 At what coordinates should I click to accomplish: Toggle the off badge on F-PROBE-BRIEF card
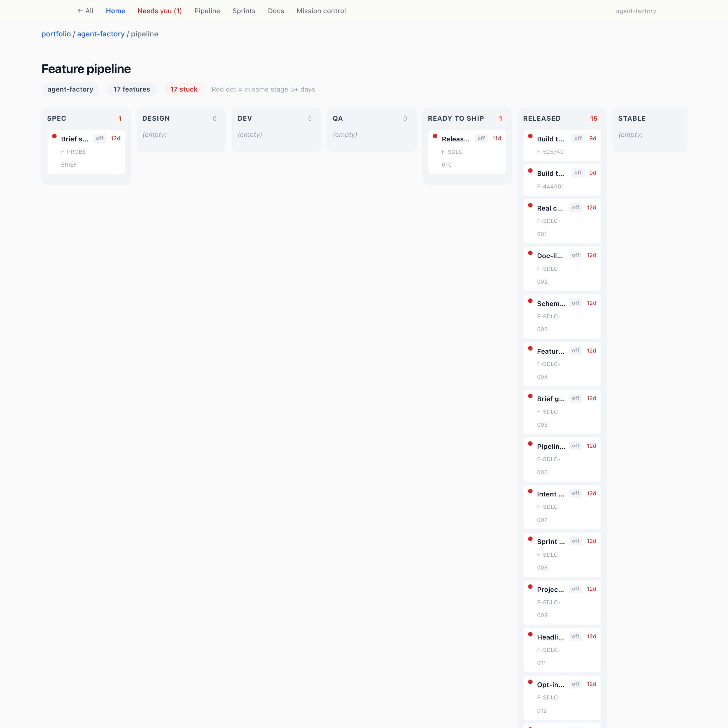(99, 138)
